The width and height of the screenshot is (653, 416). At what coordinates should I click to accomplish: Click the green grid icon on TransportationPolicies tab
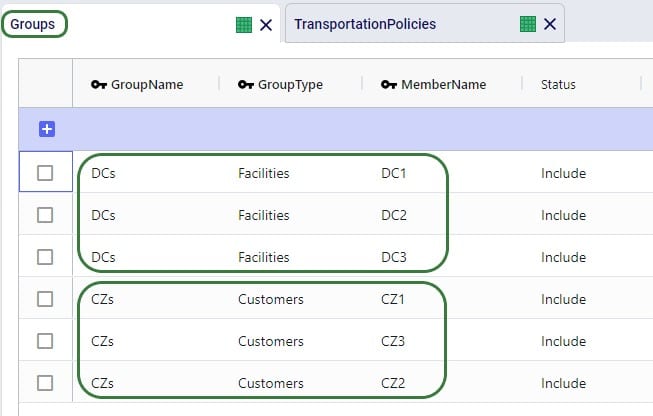[528, 24]
